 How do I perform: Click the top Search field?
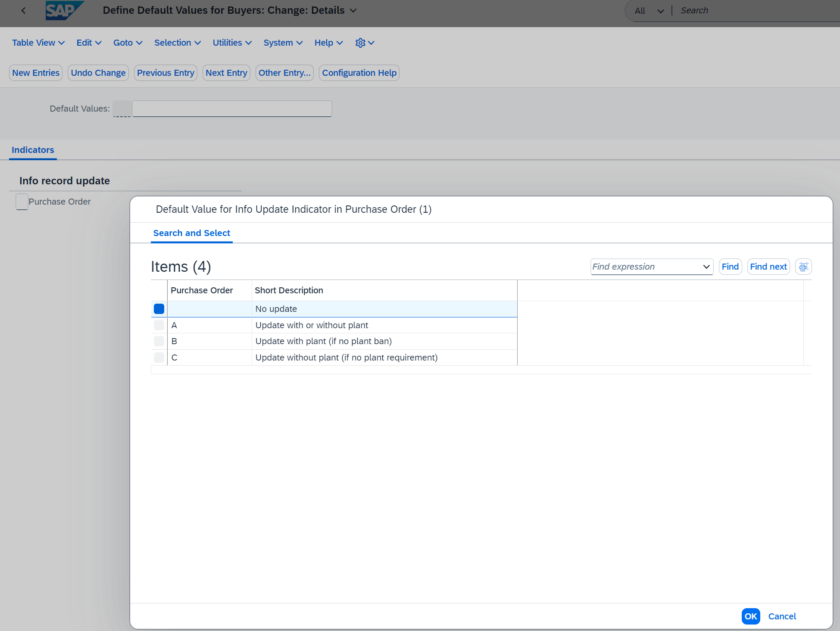pos(759,11)
